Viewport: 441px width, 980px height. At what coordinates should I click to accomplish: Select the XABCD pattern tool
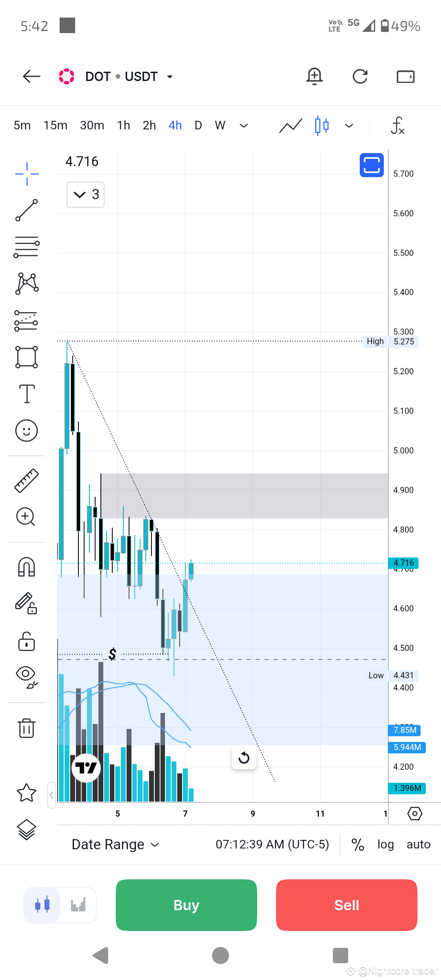click(27, 283)
